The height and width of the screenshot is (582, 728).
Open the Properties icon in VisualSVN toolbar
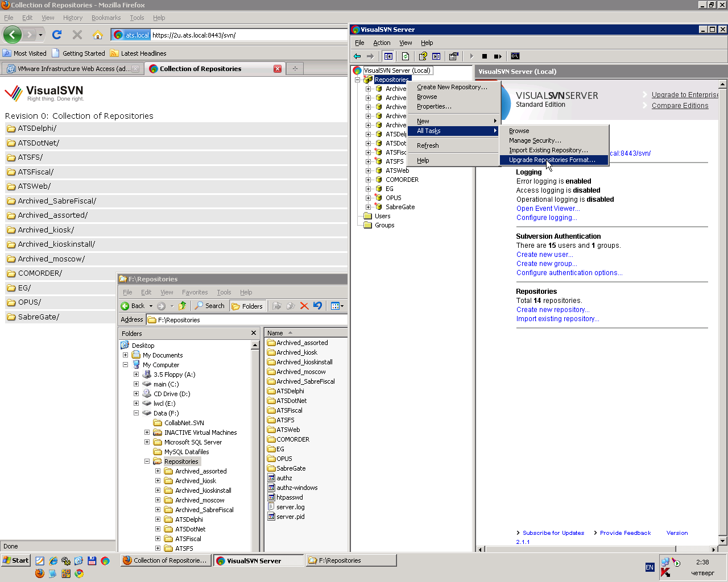point(453,56)
